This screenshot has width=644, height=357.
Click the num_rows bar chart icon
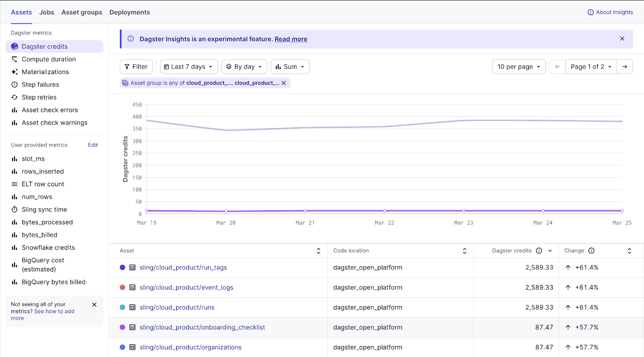[x=14, y=197]
